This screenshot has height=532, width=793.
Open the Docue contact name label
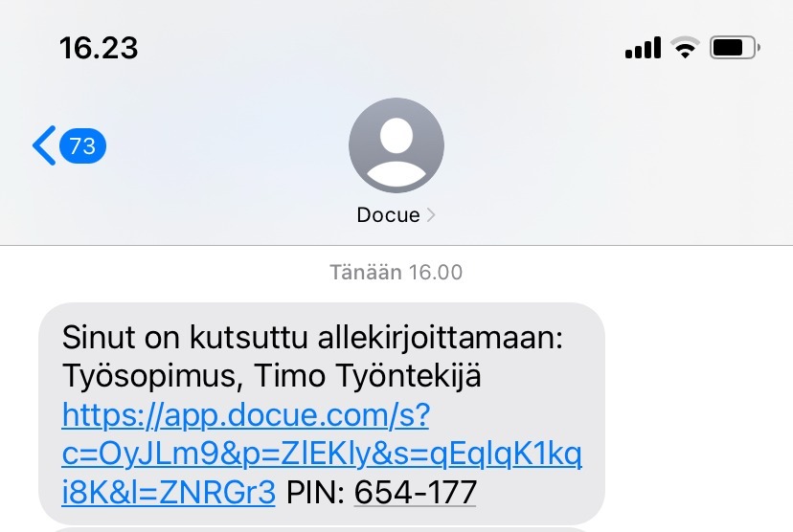(x=389, y=215)
